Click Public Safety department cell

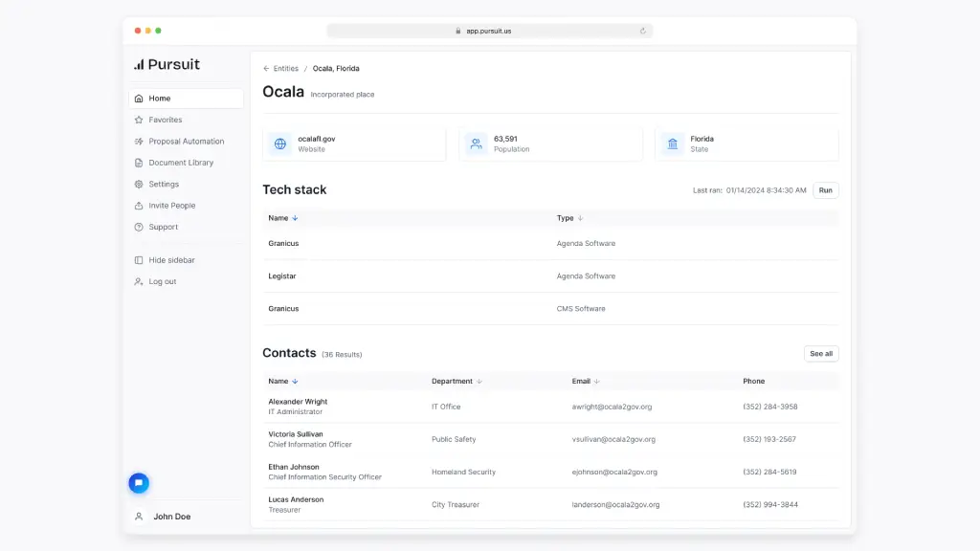click(454, 439)
